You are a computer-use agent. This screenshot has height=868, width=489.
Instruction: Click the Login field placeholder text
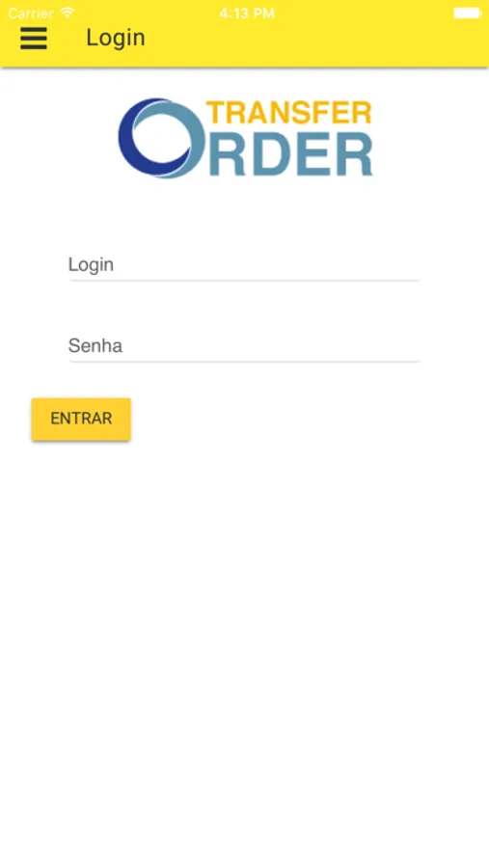(91, 265)
